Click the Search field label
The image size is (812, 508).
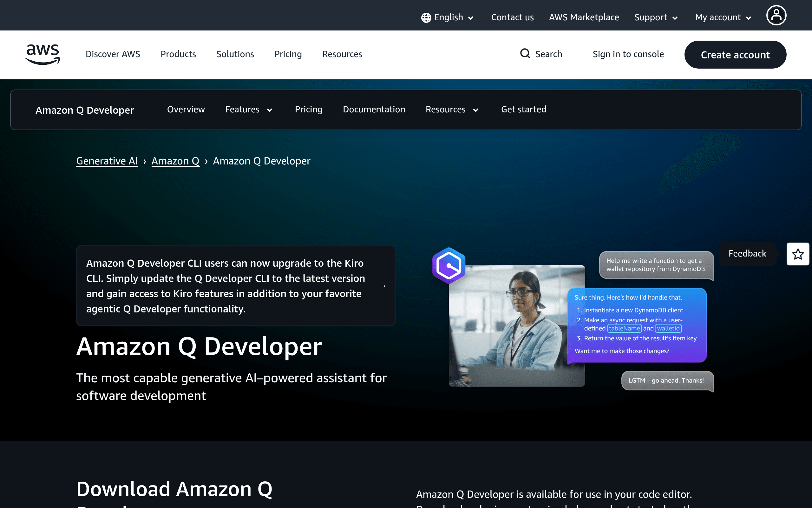[x=549, y=54]
